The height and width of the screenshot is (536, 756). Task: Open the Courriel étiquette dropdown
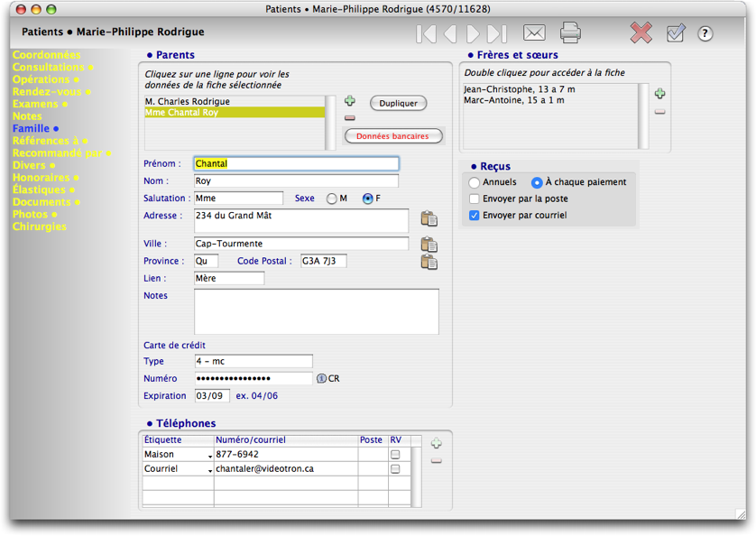tap(210, 470)
